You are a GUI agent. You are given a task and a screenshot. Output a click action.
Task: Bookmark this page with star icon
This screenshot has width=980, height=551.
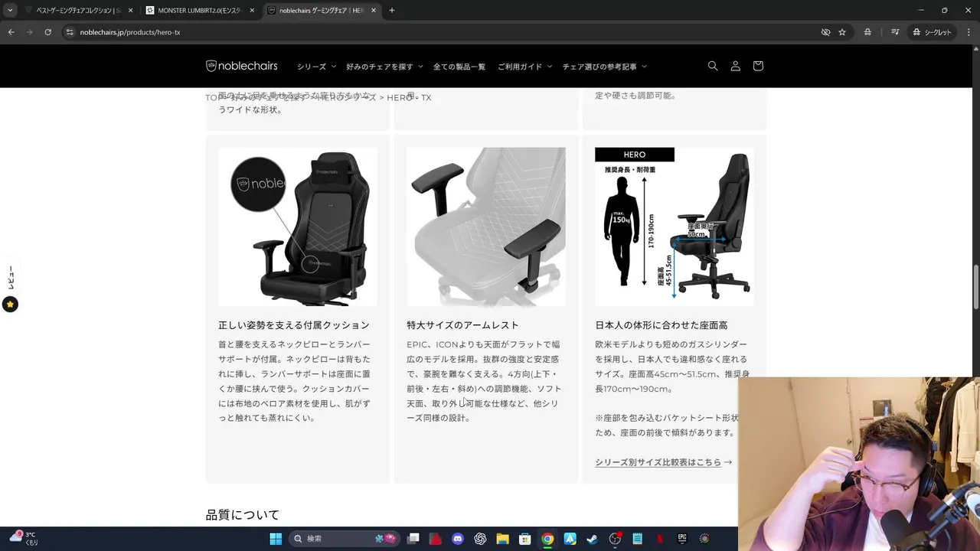click(x=842, y=32)
